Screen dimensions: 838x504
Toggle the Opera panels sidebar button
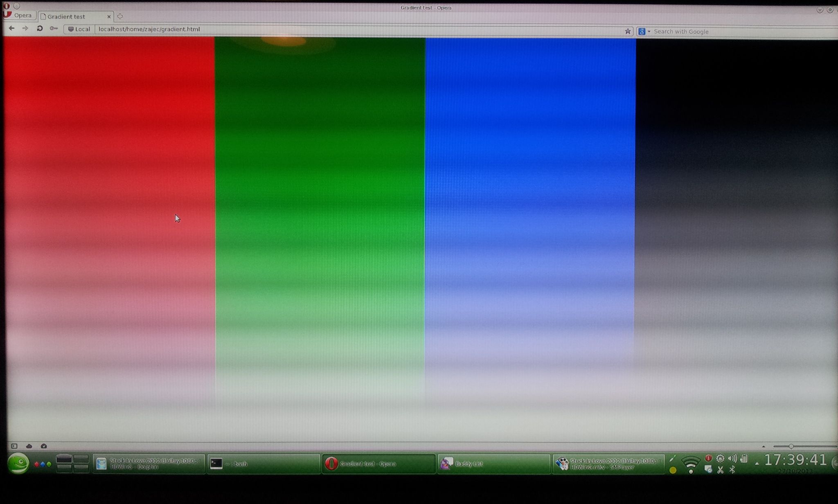14,446
